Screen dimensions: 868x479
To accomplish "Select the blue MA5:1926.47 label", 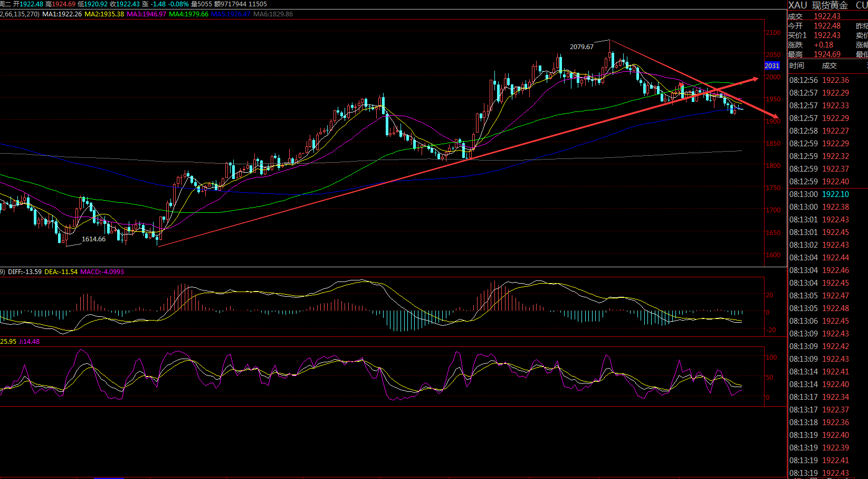I will click(231, 14).
